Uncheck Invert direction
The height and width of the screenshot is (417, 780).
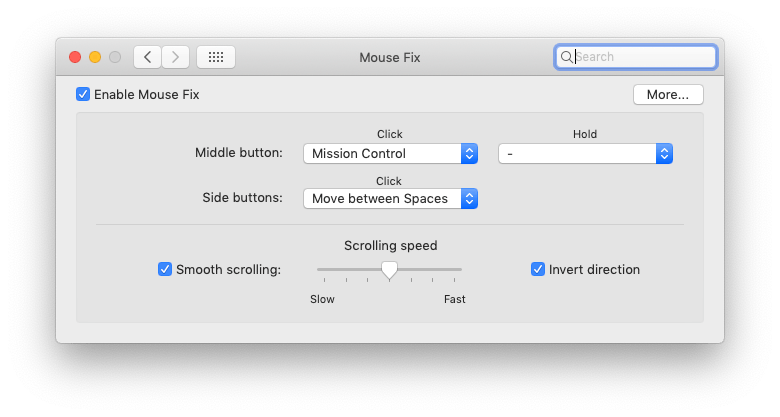click(x=538, y=269)
